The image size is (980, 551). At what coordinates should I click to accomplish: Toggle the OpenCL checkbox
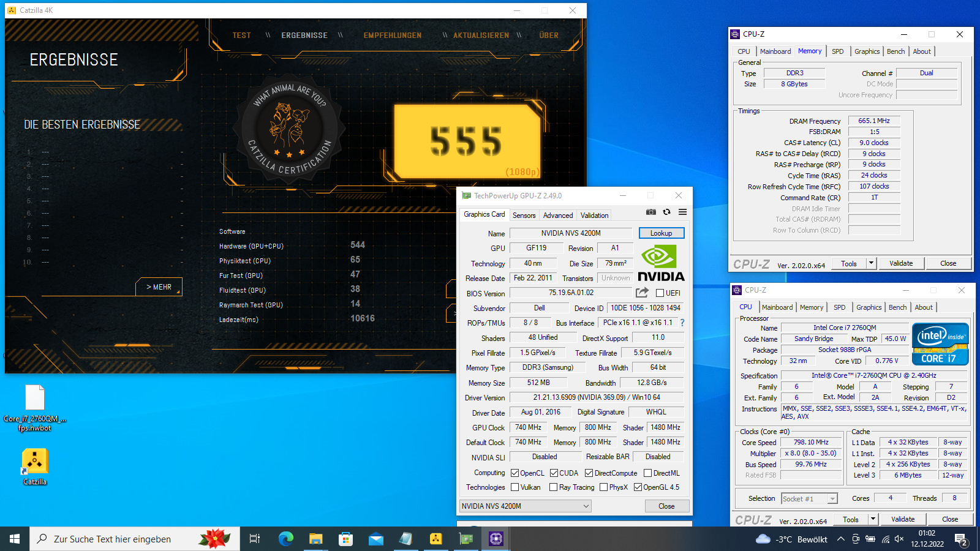(515, 473)
